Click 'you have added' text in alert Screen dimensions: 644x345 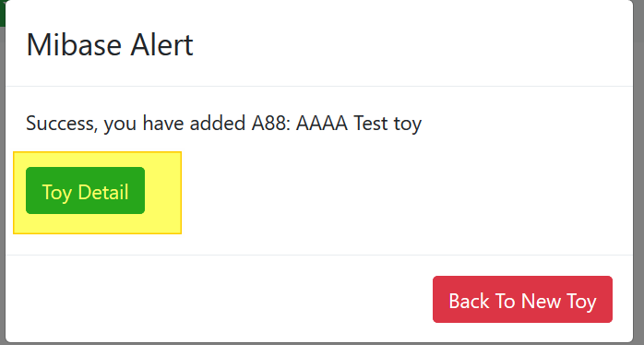click(174, 123)
